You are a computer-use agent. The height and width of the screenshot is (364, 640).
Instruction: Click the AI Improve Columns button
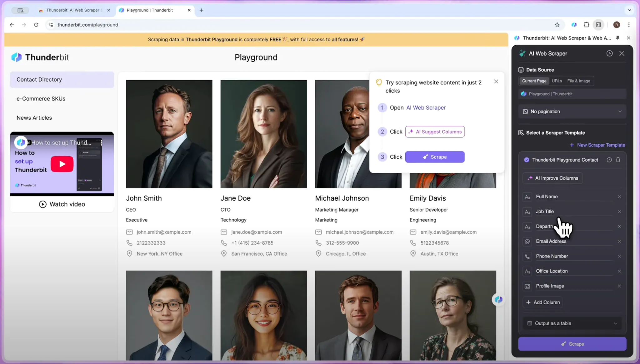[x=552, y=178]
